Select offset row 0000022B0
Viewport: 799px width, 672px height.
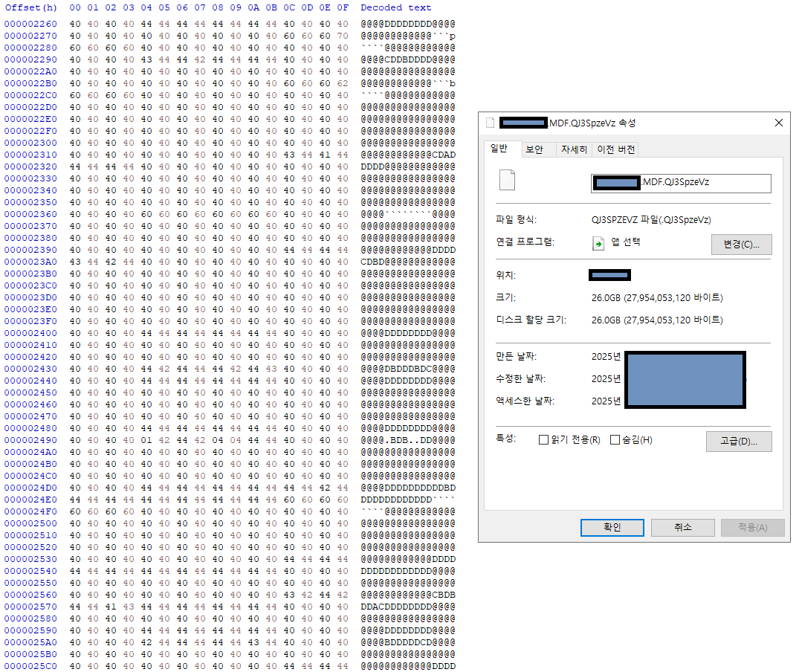30,83
